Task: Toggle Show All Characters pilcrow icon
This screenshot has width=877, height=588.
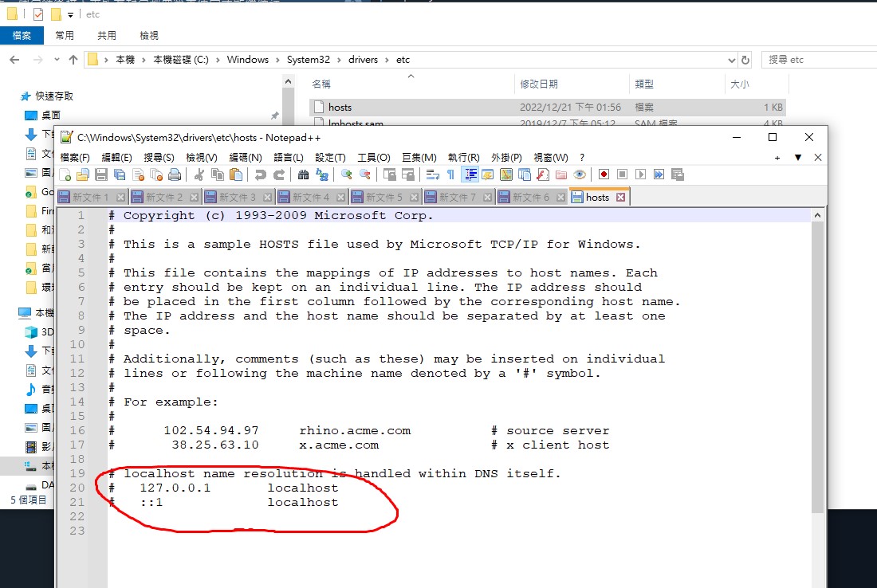Action: 450,174
